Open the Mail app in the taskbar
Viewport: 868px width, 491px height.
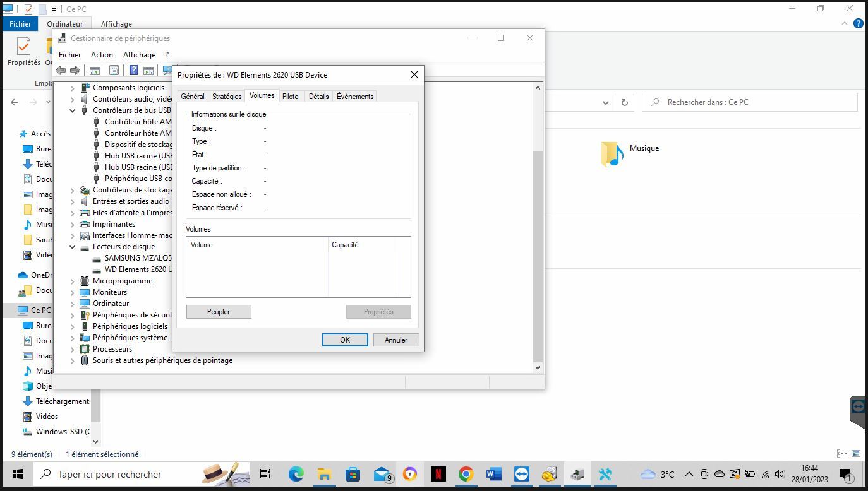click(x=382, y=474)
